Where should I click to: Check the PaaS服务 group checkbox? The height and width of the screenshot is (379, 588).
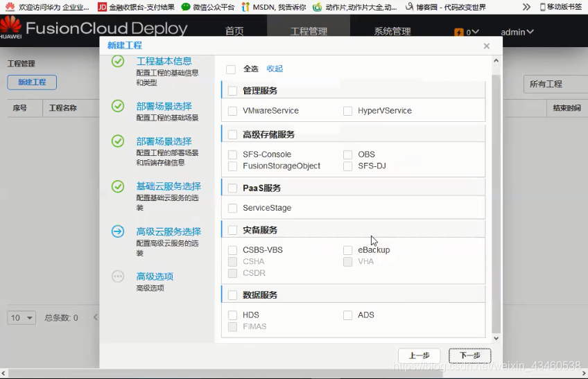232,188
